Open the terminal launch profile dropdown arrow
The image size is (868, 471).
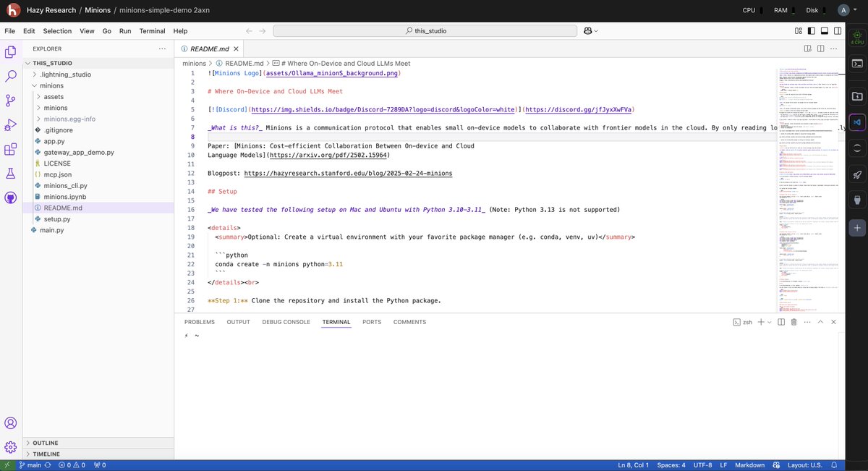pos(769,322)
